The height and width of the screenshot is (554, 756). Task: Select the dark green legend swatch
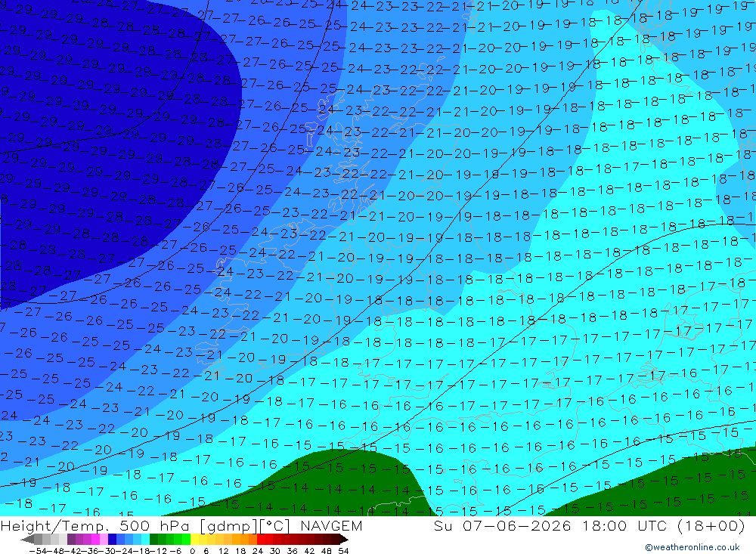tap(153, 539)
